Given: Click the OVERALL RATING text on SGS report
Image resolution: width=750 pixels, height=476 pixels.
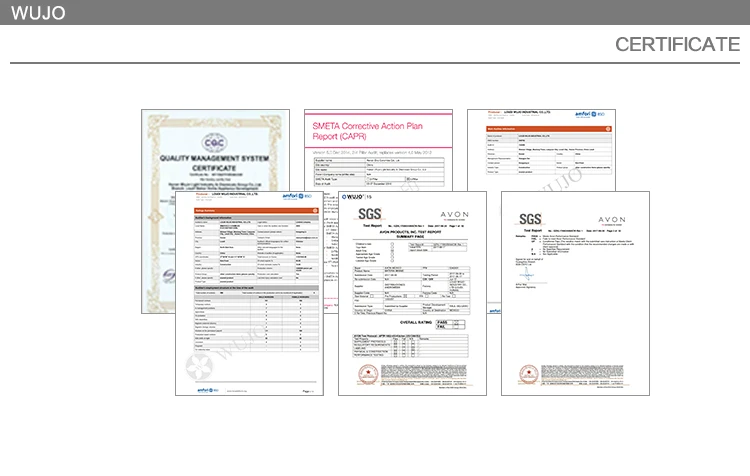Looking at the screenshot, I should click(416, 322).
